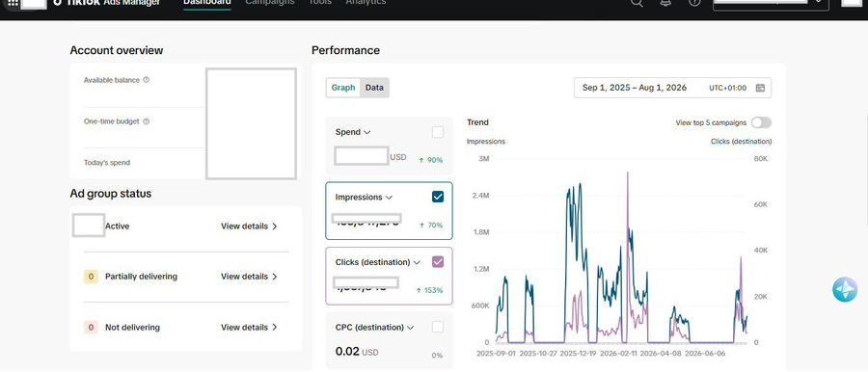The width and height of the screenshot is (868, 372).
Task: Click the Performance section heading
Action: click(x=345, y=50)
